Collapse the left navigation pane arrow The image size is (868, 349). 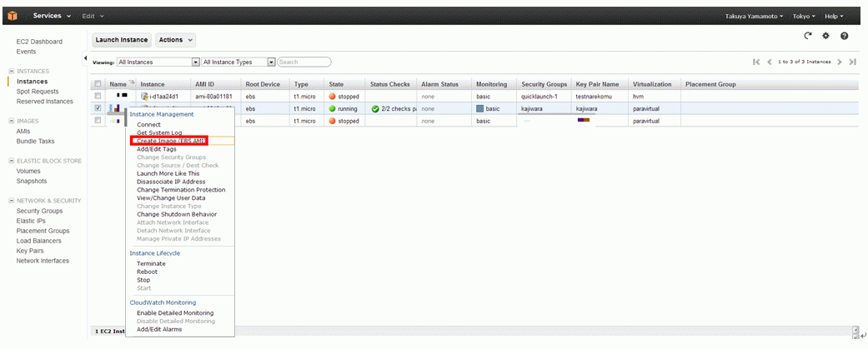[x=85, y=58]
